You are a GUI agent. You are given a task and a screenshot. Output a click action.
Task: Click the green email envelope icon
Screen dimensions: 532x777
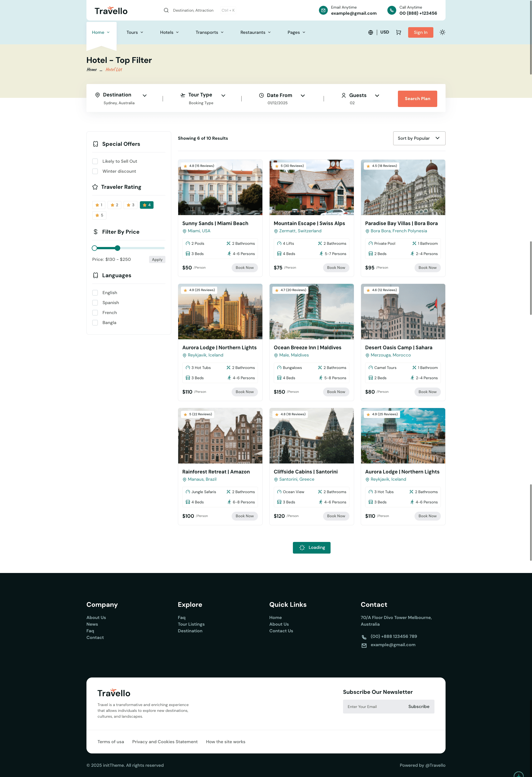coord(323,10)
